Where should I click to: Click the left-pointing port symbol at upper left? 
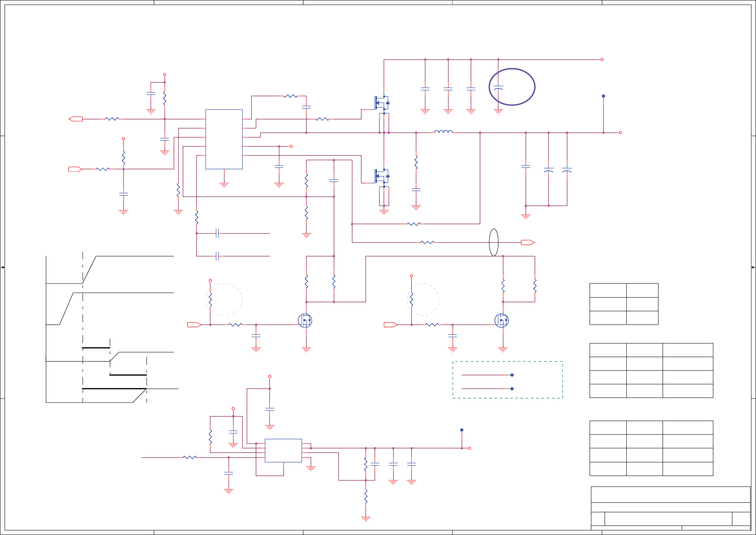point(75,119)
